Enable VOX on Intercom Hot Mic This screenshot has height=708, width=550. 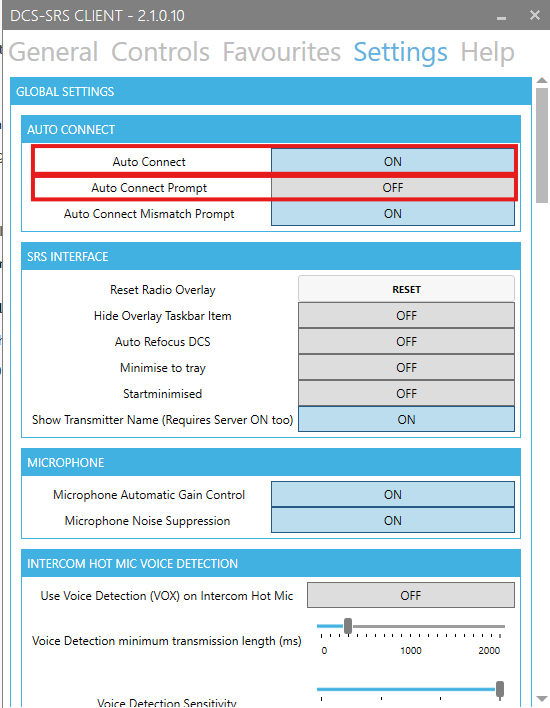(x=410, y=596)
